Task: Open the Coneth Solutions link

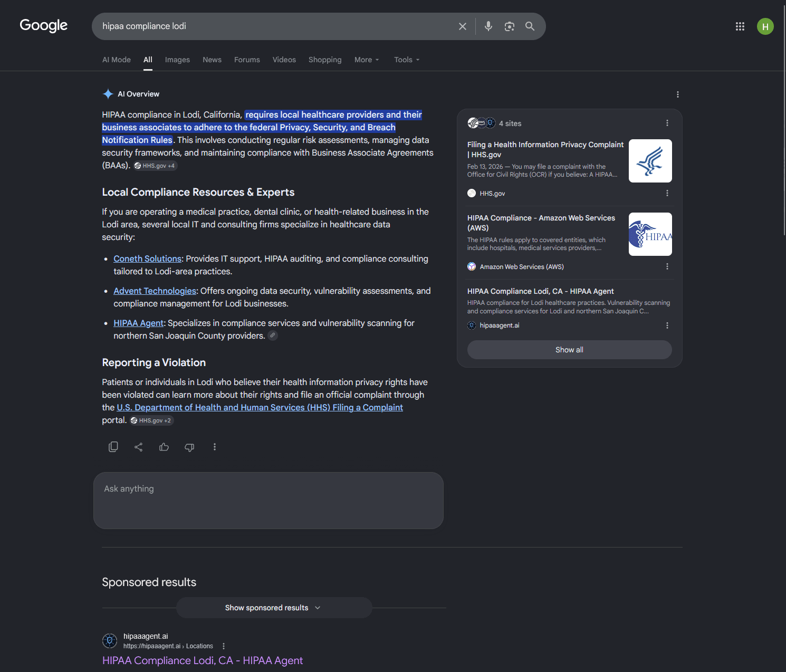Action: [148, 258]
